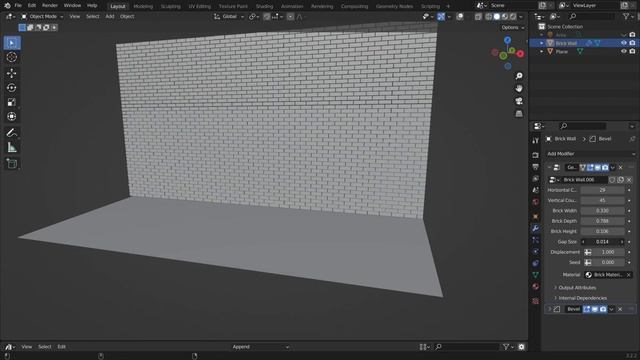Switch to the Geometry Nodes workspace tab
Viewport: 640px width, 360px height.
pyautogui.click(x=394, y=6)
